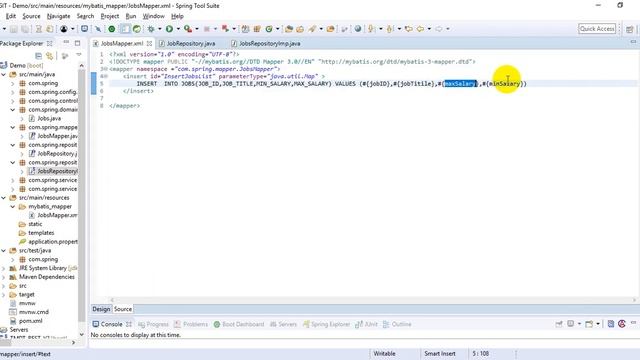This screenshot has width=640, height=360.
Task: Click the Pin Console icon
Action: (x=559, y=324)
